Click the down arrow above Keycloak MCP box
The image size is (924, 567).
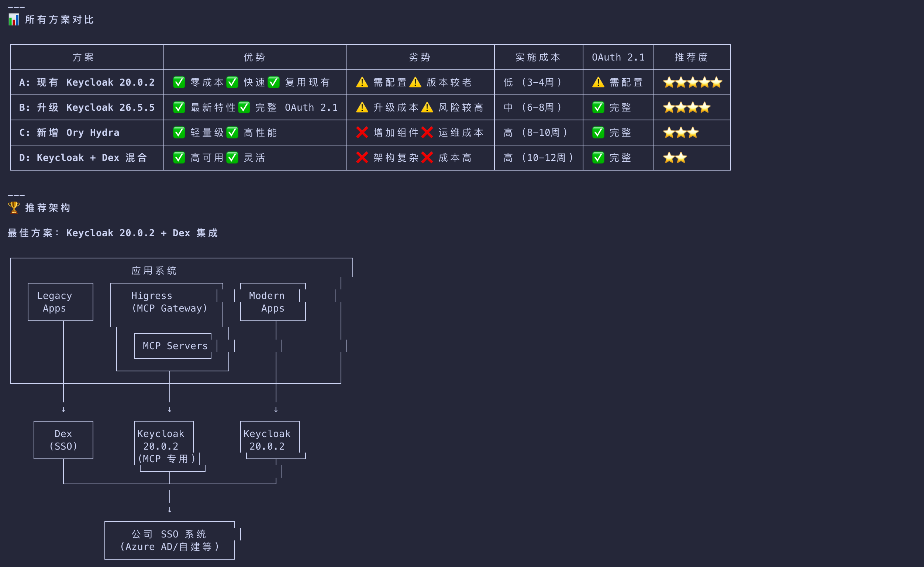pyautogui.click(x=169, y=409)
